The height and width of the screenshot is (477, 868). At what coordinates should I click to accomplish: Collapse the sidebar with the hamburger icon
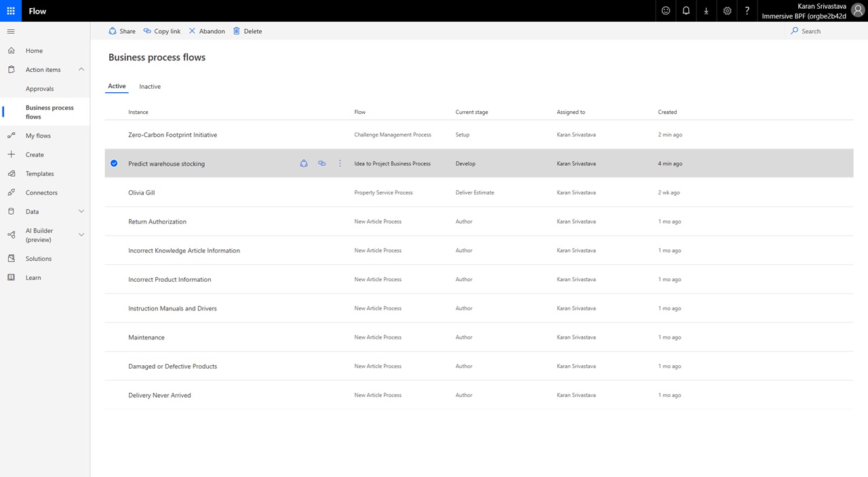tap(10, 30)
